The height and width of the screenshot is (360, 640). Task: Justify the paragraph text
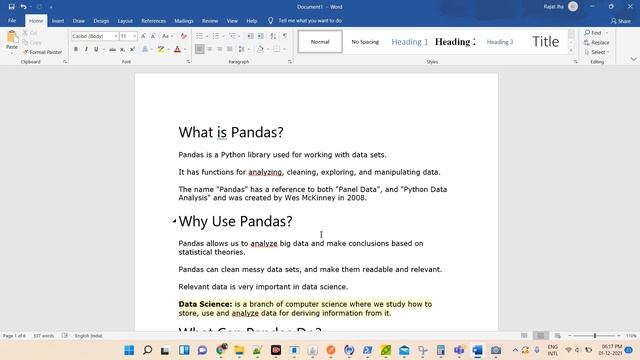pyautogui.click(x=230, y=49)
